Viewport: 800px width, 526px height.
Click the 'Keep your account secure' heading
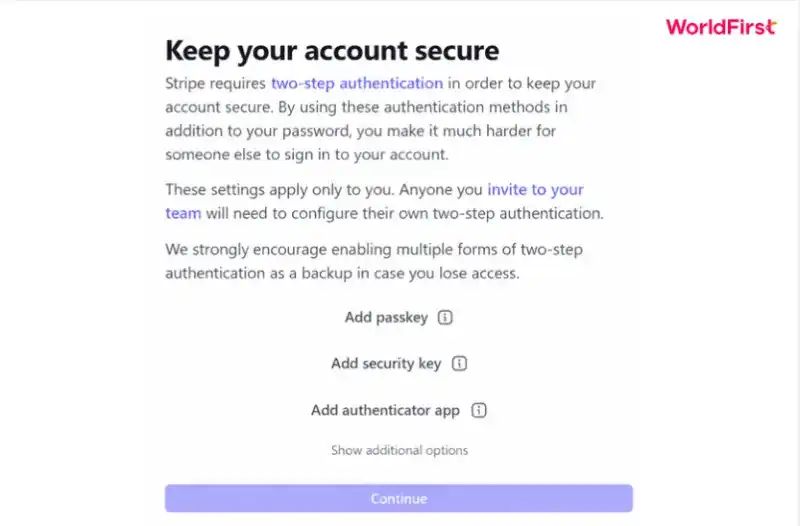(x=332, y=51)
